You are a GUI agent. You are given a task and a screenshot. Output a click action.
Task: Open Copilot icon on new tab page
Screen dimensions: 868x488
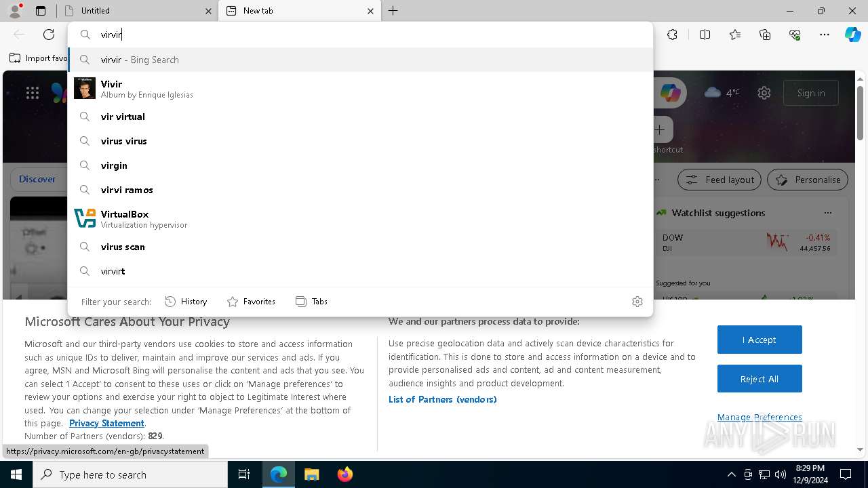(671, 93)
